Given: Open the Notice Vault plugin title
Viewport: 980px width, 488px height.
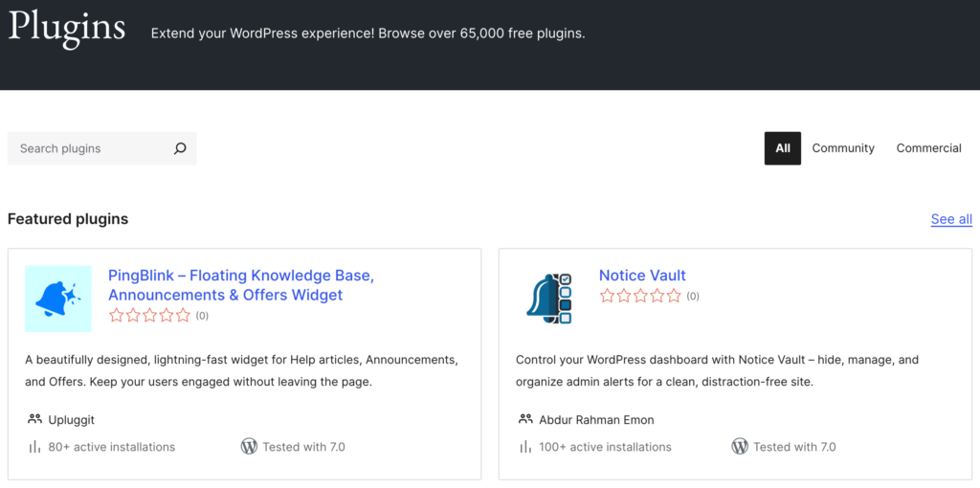Looking at the screenshot, I should 642,276.
